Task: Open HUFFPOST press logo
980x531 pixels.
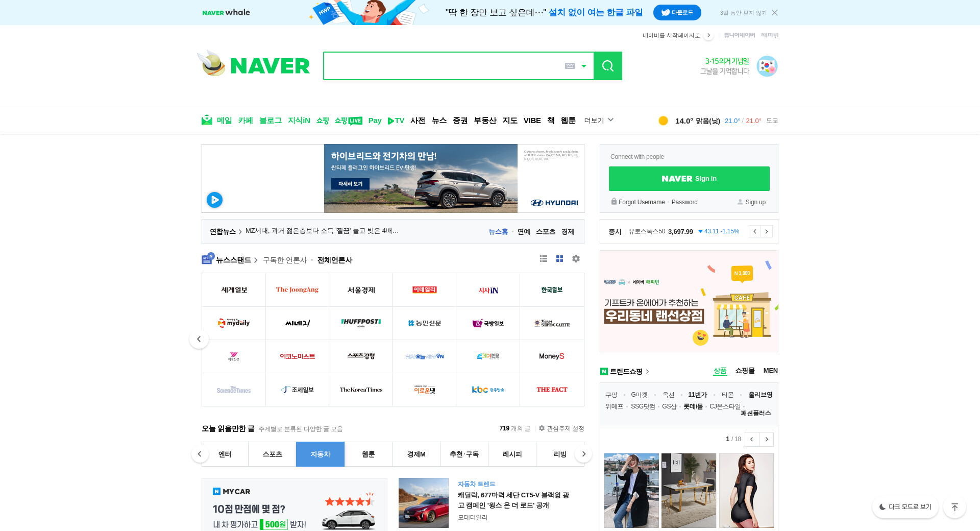Action: pyautogui.click(x=361, y=323)
